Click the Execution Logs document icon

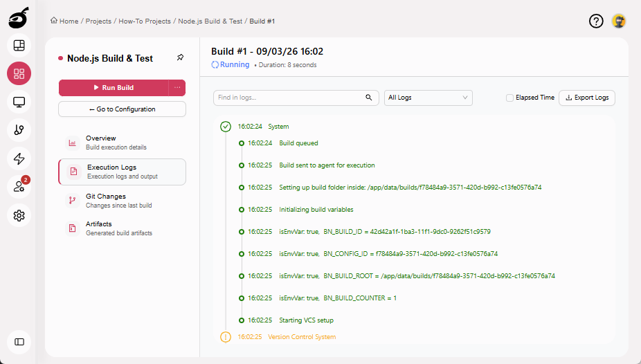click(73, 172)
